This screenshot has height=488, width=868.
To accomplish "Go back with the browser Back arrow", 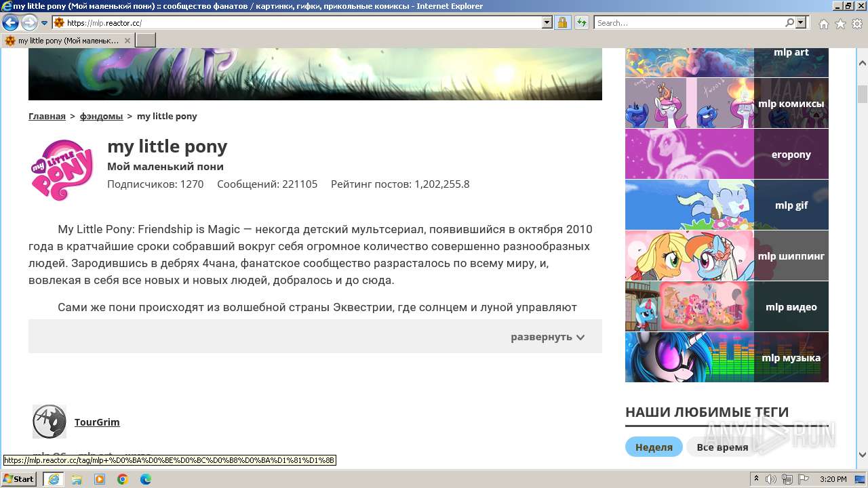I will point(10,22).
